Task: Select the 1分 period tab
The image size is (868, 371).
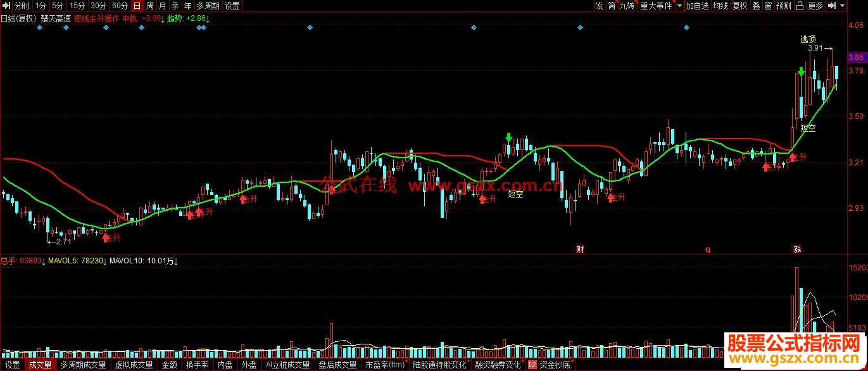Action: click(x=41, y=6)
